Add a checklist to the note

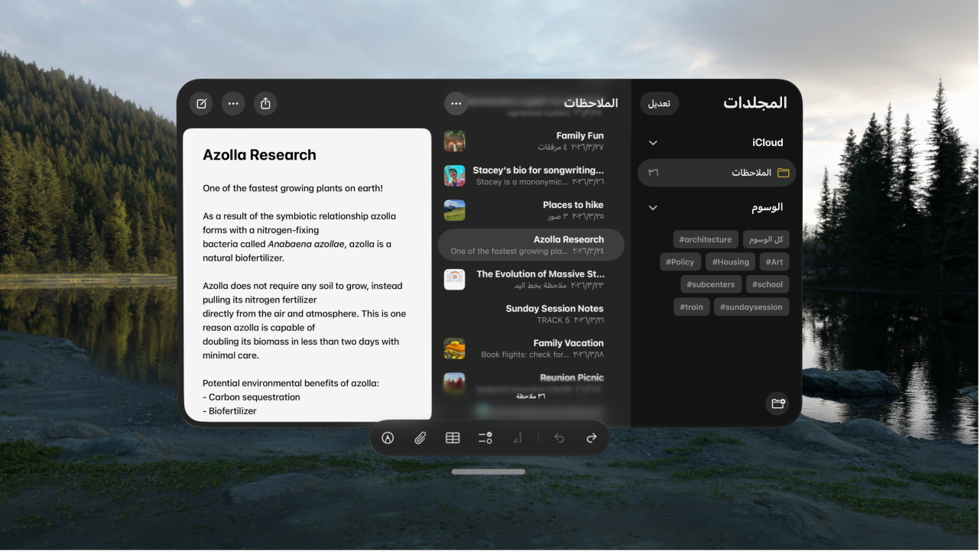[x=485, y=438]
